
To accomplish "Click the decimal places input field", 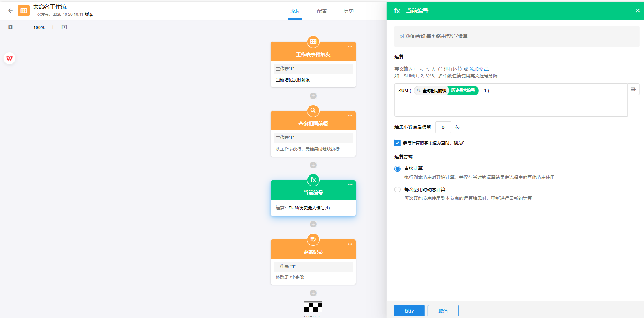I will point(443,128).
